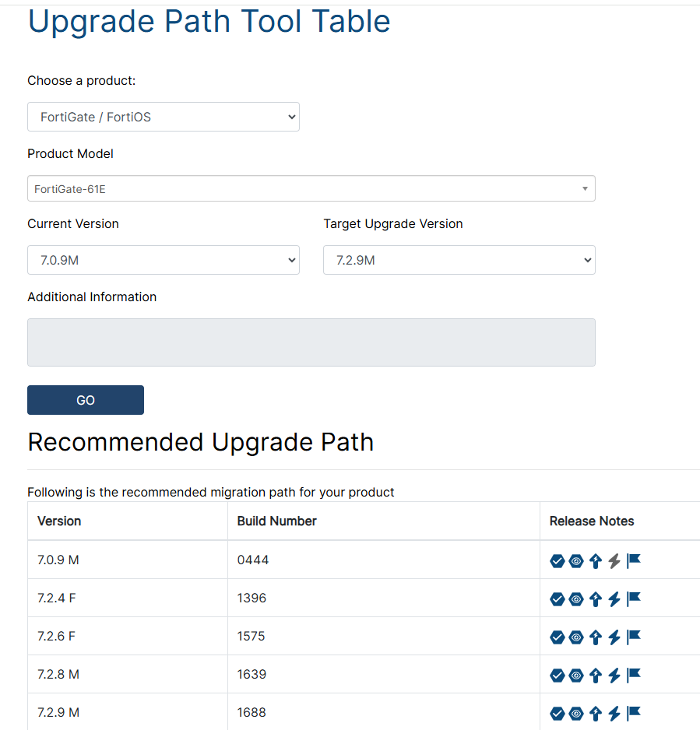This screenshot has height=730, width=700.
Task: Open the Current Version 7.0.9M dropdown
Action: [x=164, y=260]
